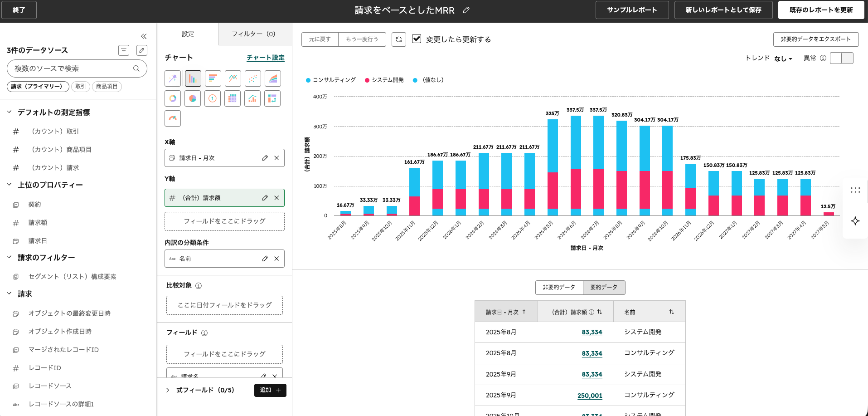Click 既存のレポートを更新
The width and height of the screenshot is (868, 416).
[x=821, y=10]
